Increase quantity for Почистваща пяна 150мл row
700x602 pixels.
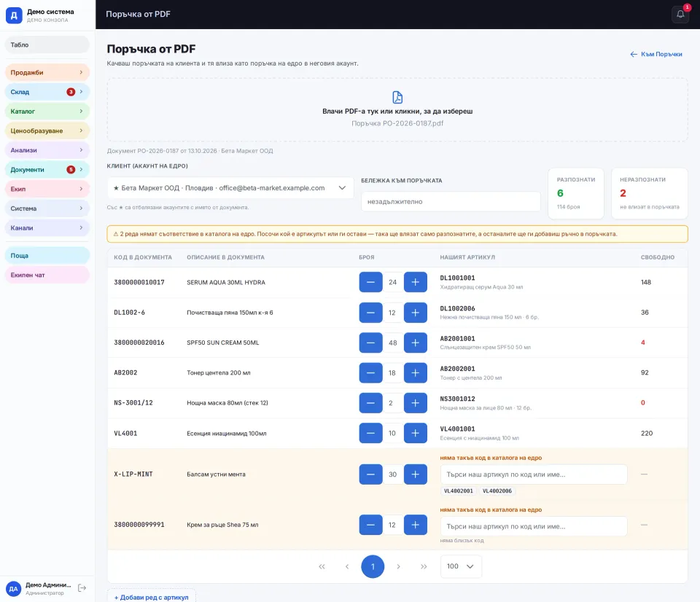pos(415,313)
